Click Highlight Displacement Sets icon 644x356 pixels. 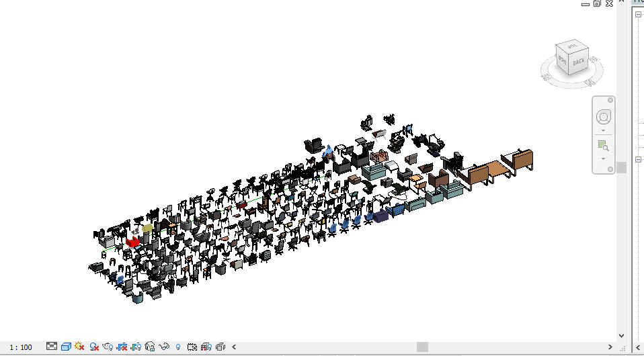[x=220, y=347]
